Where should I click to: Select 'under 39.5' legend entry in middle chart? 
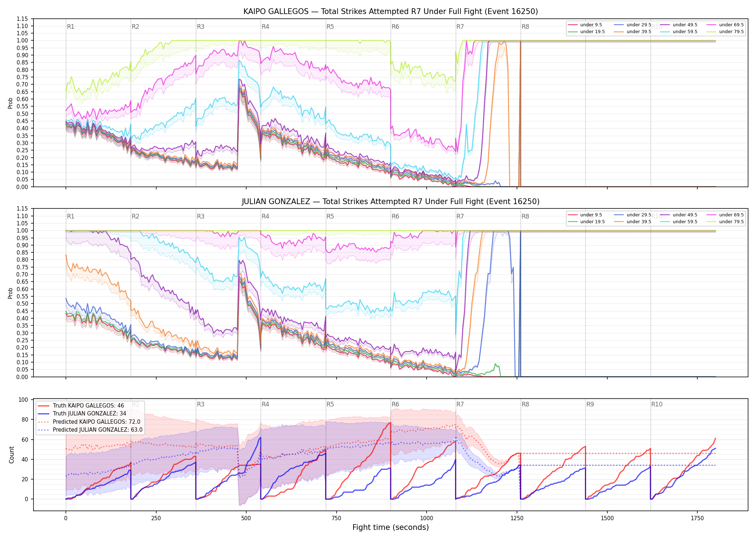(633, 222)
